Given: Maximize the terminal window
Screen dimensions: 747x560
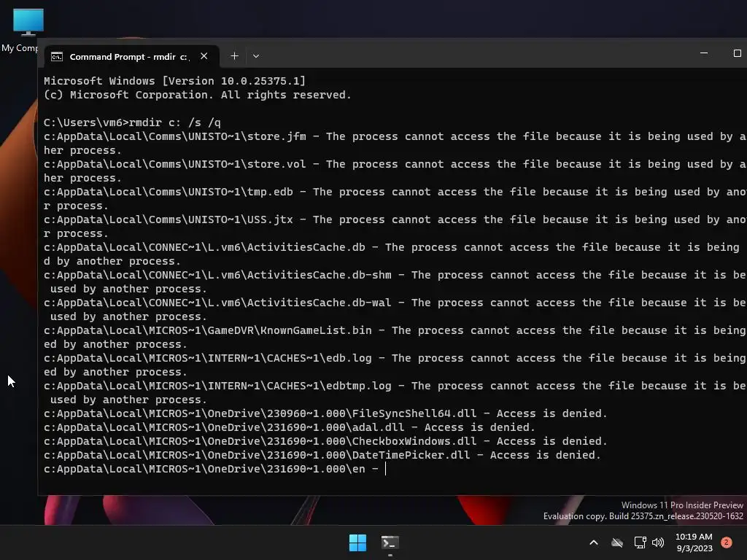Looking at the screenshot, I should coord(737,53).
